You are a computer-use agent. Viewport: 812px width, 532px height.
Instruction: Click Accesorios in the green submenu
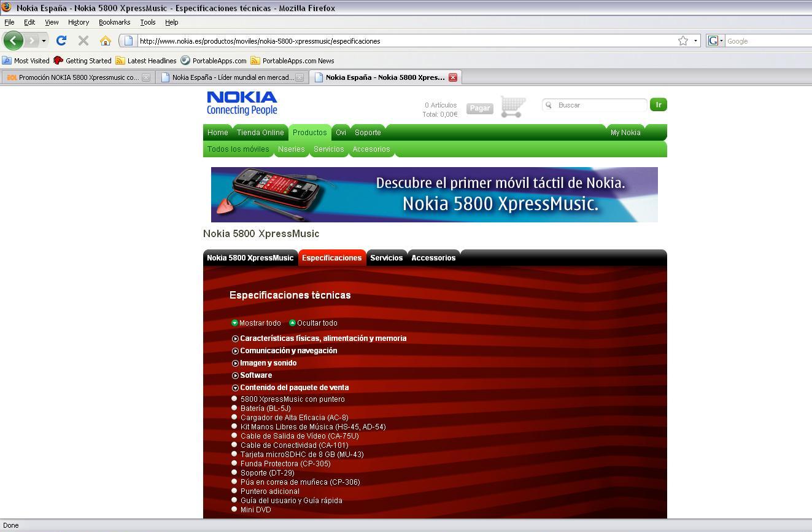point(371,149)
